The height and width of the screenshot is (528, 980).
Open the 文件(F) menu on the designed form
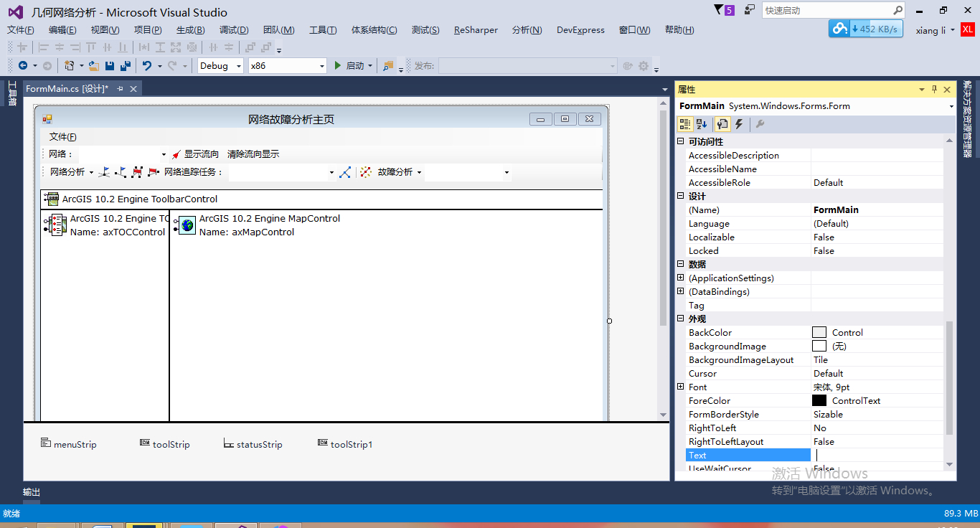tap(62, 137)
